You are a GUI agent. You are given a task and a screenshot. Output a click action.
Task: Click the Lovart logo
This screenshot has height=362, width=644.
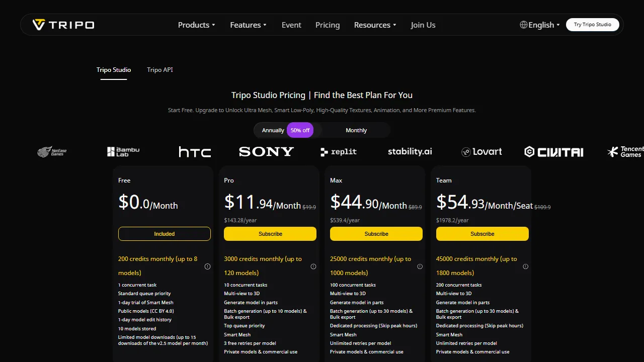click(x=481, y=151)
